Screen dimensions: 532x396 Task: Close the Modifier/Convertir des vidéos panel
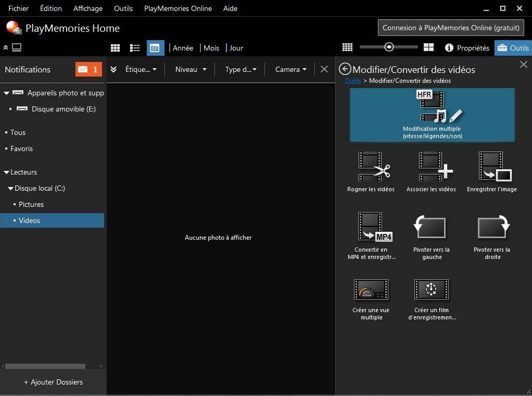click(524, 64)
